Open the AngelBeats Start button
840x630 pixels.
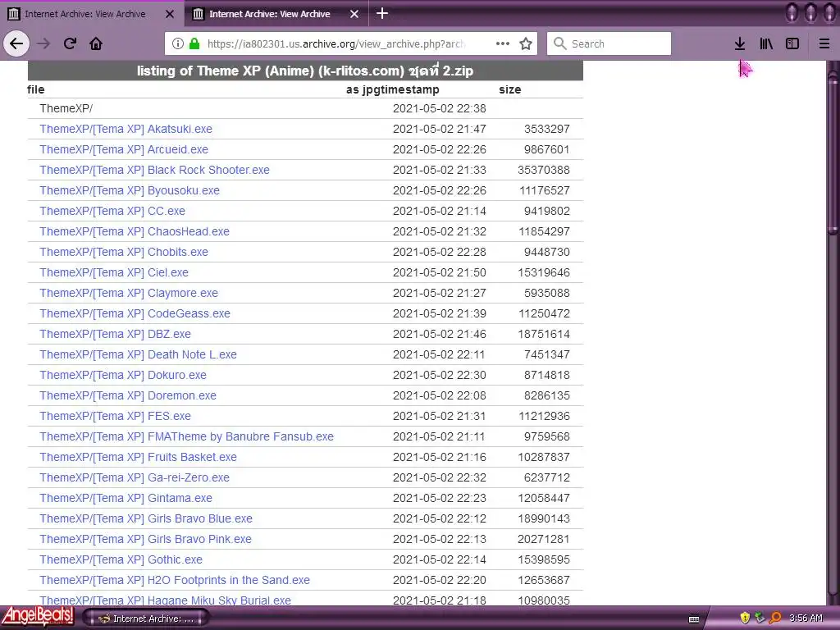click(38, 617)
